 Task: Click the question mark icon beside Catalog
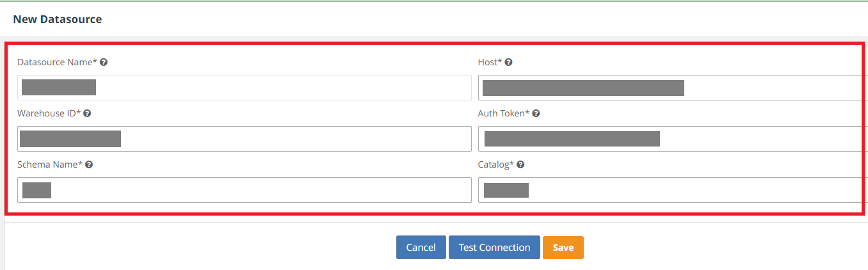tap(521, 164)
